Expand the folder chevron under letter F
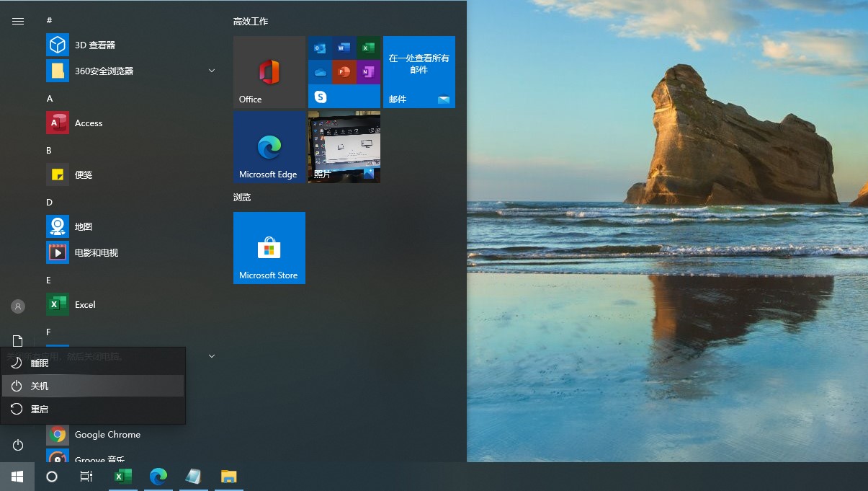The image size is (868, 491). coord(212,356)
